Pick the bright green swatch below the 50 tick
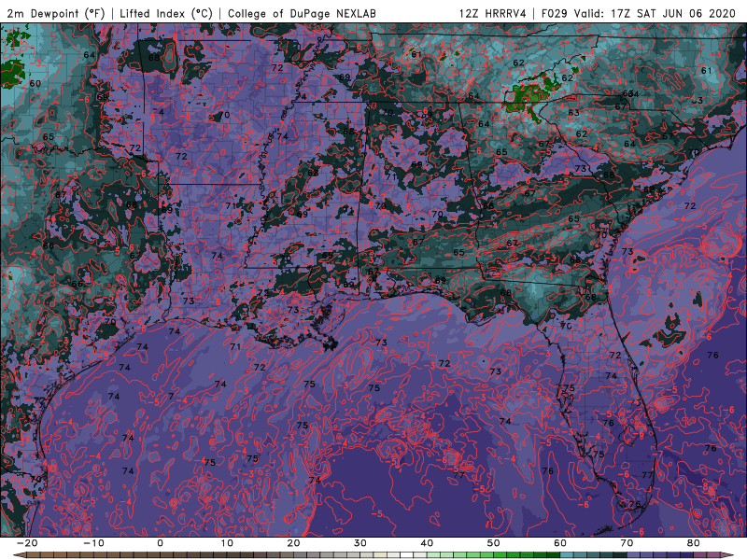Image resolution: width=747 pixels, height=560 pixels. pyautogui.click(x=500, y=555)
